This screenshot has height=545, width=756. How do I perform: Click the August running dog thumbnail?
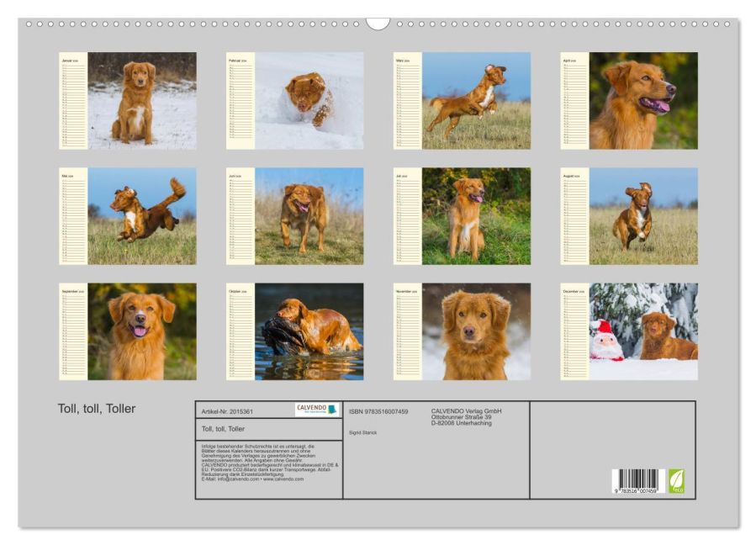click(x=629, y=216)
